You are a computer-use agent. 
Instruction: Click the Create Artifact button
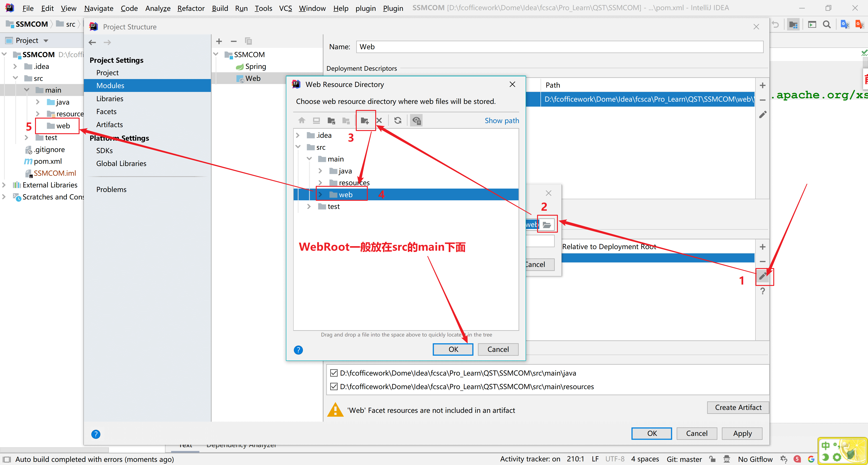(738, 407)
